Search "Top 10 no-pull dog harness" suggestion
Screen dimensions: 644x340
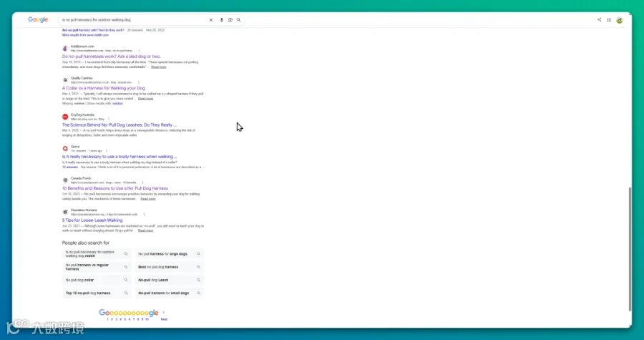[97, 293]
